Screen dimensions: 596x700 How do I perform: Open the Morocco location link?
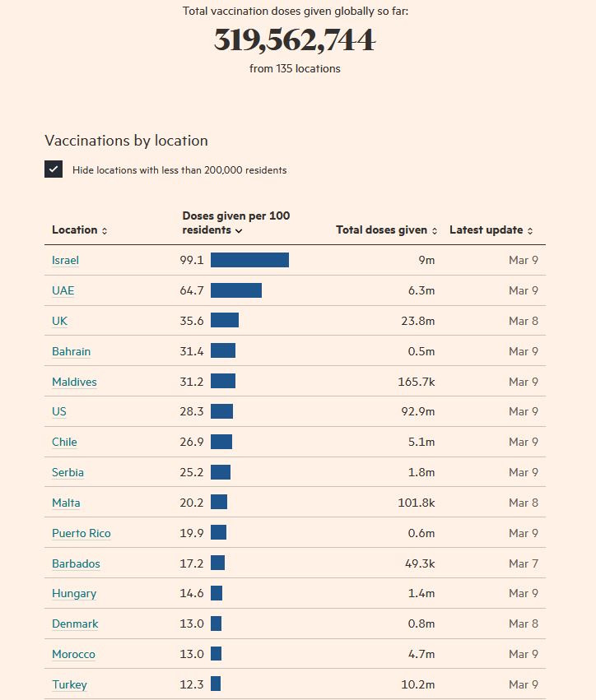73,654
